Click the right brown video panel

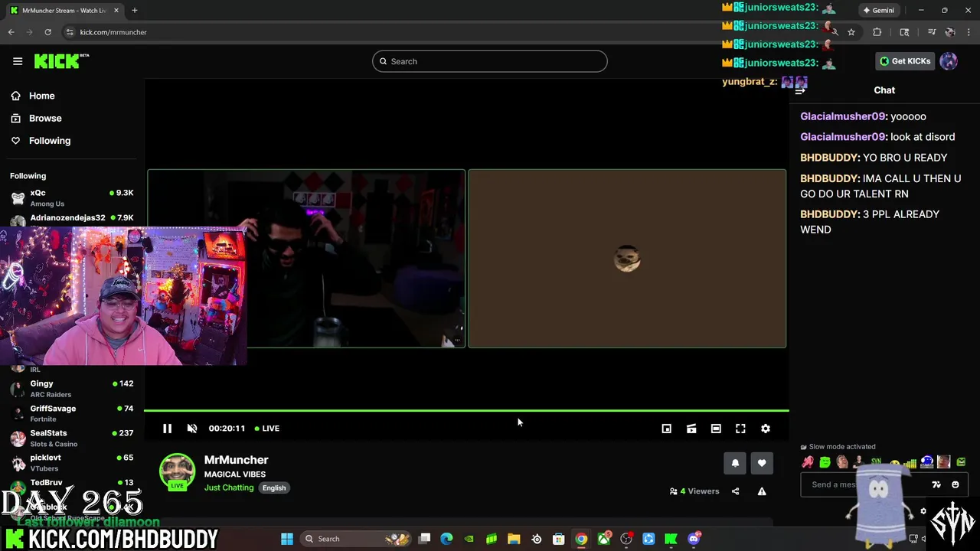(x=627, y=259)
